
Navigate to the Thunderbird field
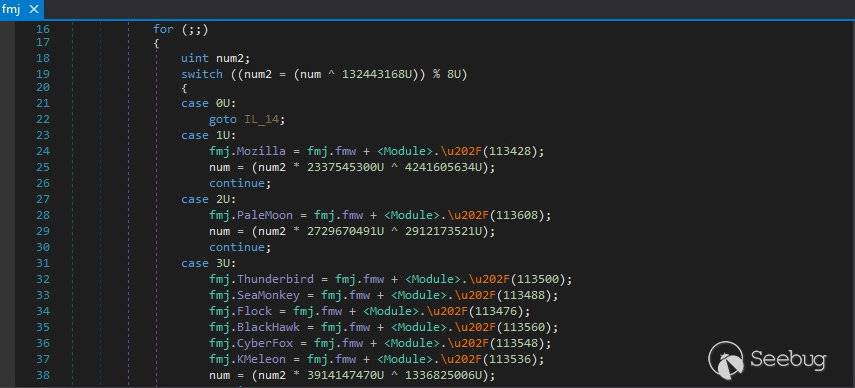[275, 279]
